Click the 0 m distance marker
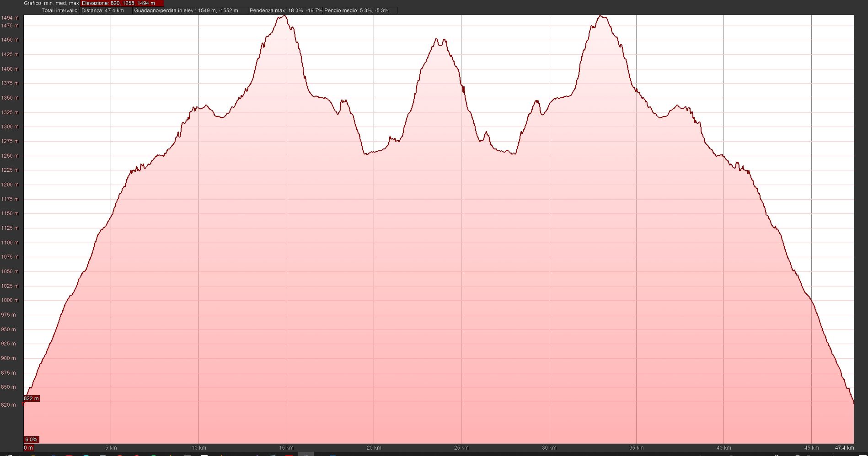 pyautogui.click(x=28, y=448)
